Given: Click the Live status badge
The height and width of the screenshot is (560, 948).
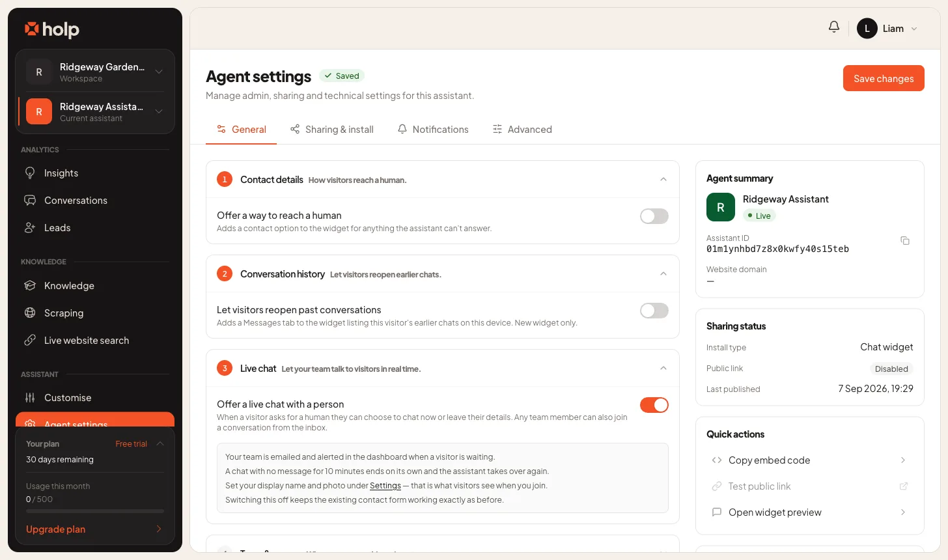Looking at the screenshot, I should tap(759, 216).
